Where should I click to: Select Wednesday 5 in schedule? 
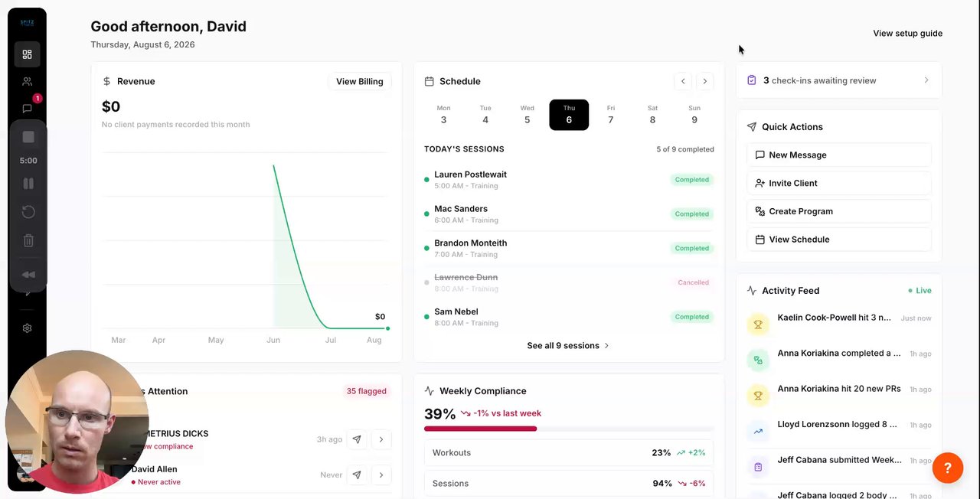point(527,115)
